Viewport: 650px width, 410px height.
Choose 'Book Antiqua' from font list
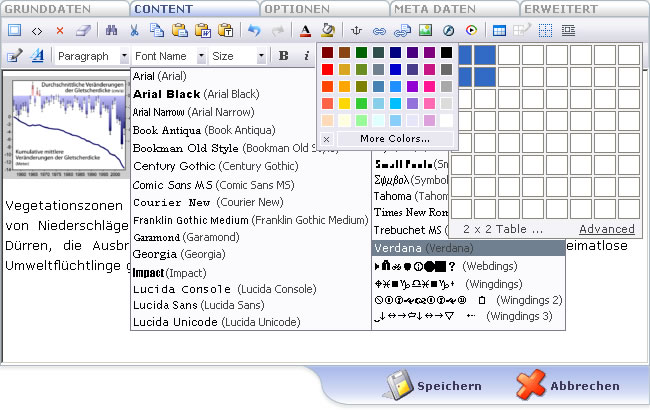(204, 130)
